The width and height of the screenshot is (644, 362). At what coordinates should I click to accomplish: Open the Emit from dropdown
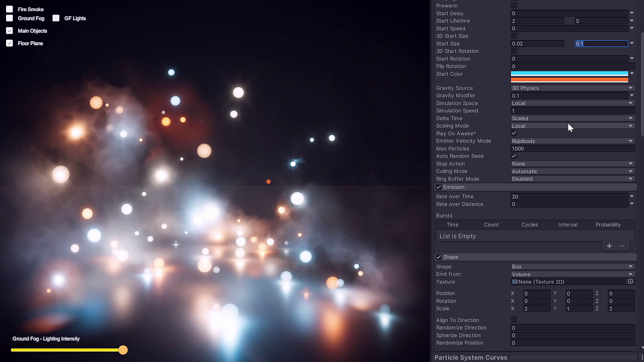point(573,274)
